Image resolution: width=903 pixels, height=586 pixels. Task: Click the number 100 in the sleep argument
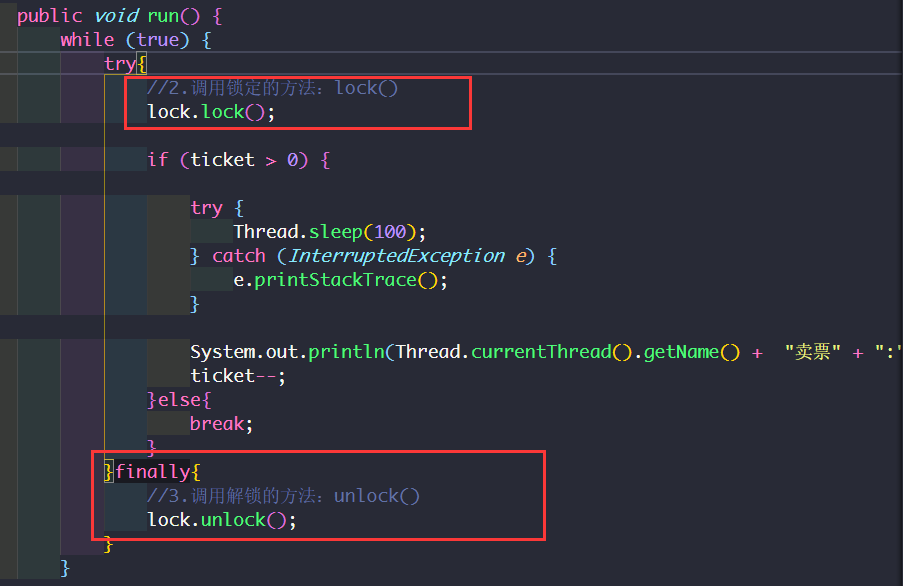[x=389, y=232]
